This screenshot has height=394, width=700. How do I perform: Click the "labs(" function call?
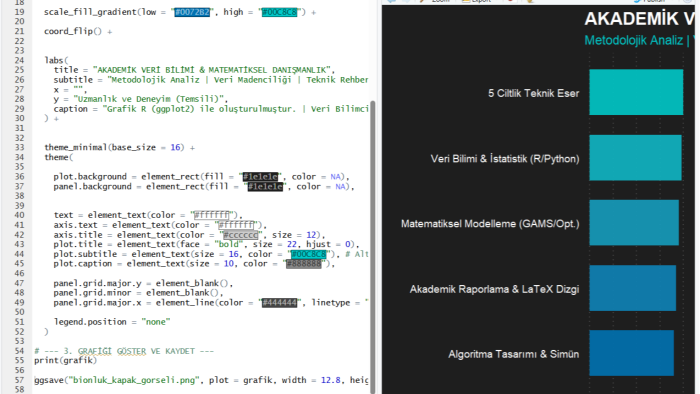pos(56,60)
